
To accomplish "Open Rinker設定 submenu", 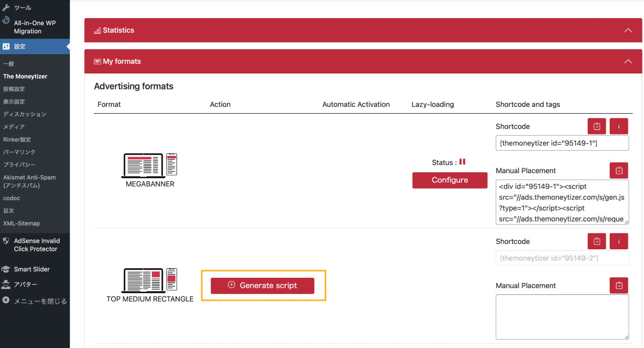I will [17, 139].
